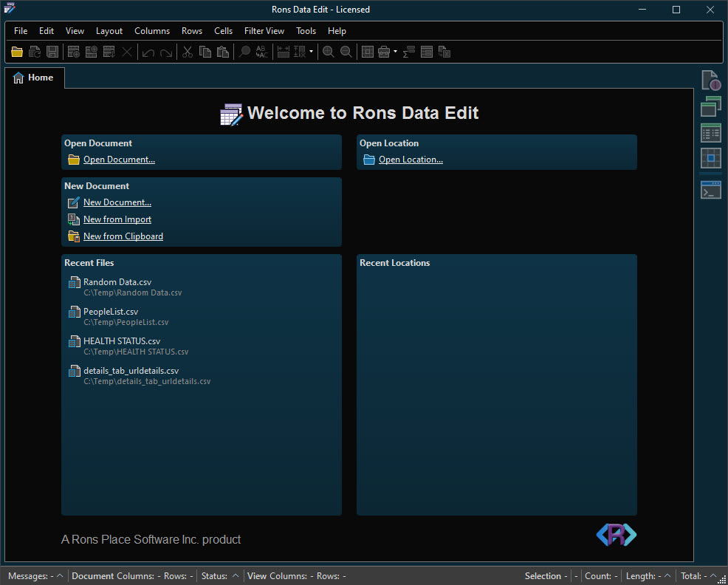Open the tools dropdown arrow next to toolbox icon

(x=396, y=52)
